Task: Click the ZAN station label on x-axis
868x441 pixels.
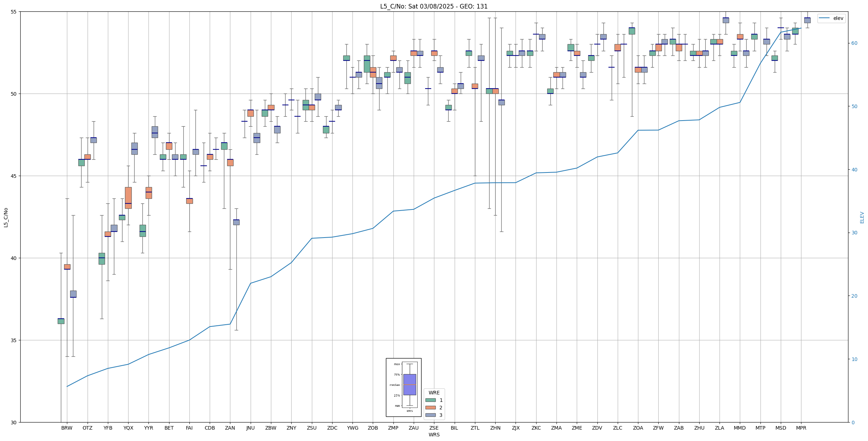Action: point(230,428)
